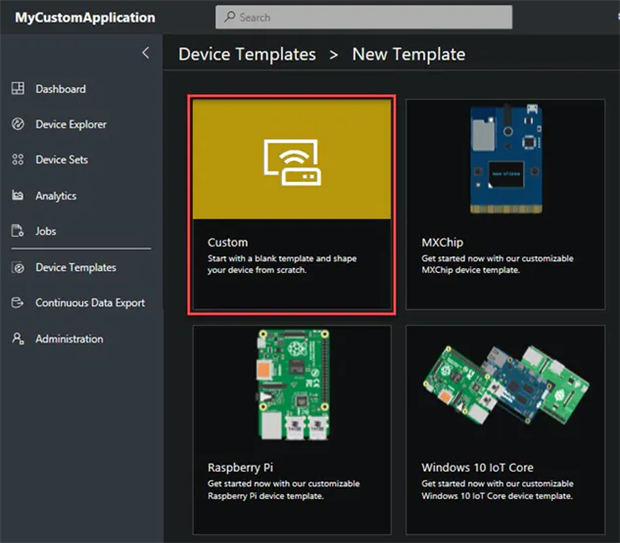This screenshot has width=620, height=543.
Task: Open Device Explorer in the sidebar
Action: click(71, 124)
